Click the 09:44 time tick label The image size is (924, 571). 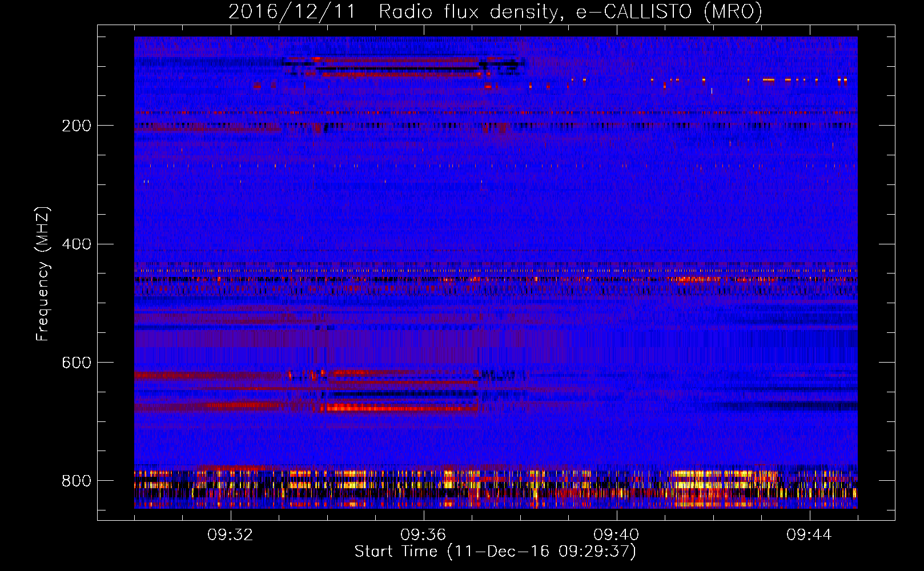(809, 535)
